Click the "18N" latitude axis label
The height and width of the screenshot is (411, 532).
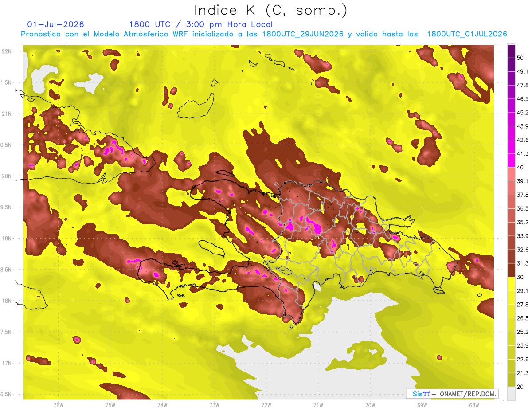coord(8,301)
